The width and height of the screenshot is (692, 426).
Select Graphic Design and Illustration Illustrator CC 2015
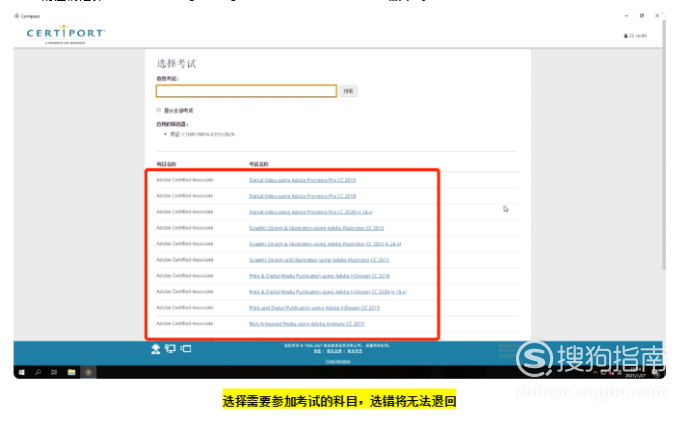coord(319,260)
